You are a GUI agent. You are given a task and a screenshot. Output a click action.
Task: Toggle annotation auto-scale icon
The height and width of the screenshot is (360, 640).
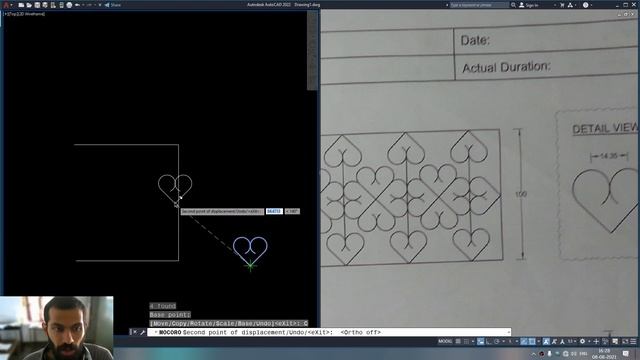tap(554, 341)
